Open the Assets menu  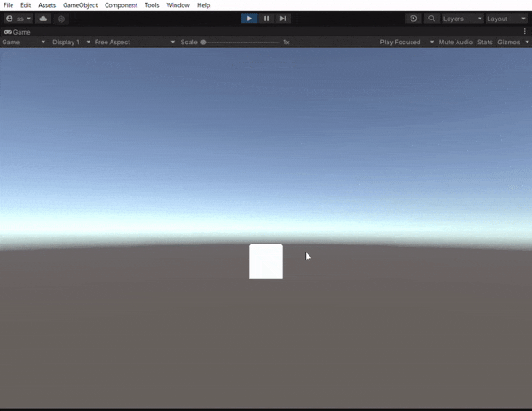[x=47, y=5]
